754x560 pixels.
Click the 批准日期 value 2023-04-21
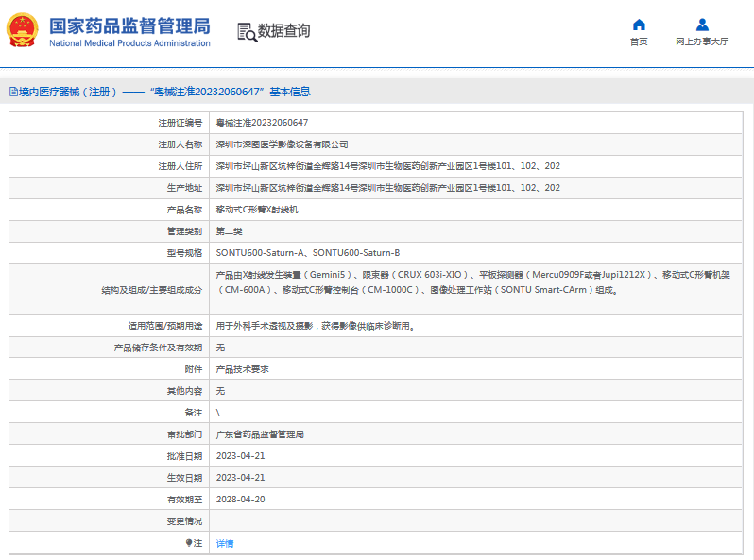[x=240, y=456]
